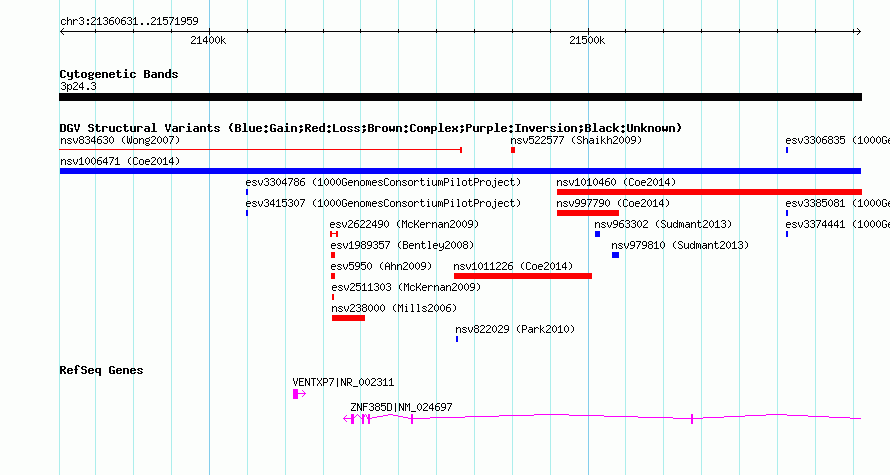Click the RefSeq Genes track title

(101, 370)
